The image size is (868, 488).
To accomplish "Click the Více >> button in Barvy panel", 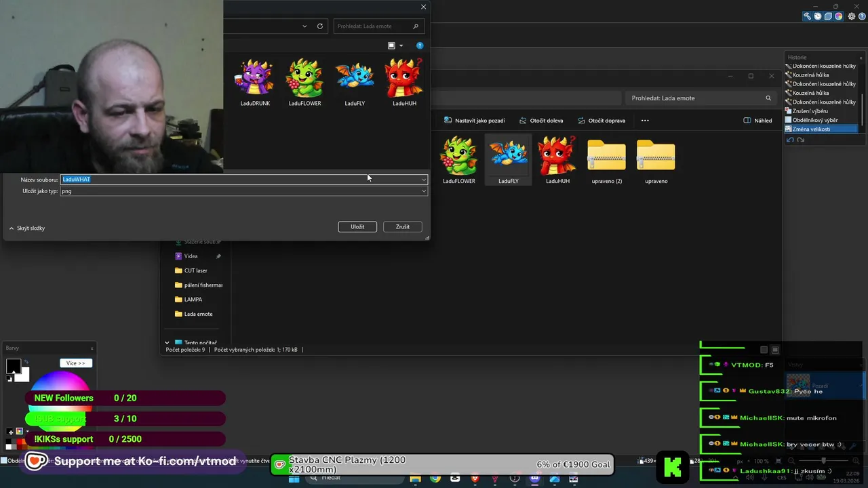I will point(75,363).
